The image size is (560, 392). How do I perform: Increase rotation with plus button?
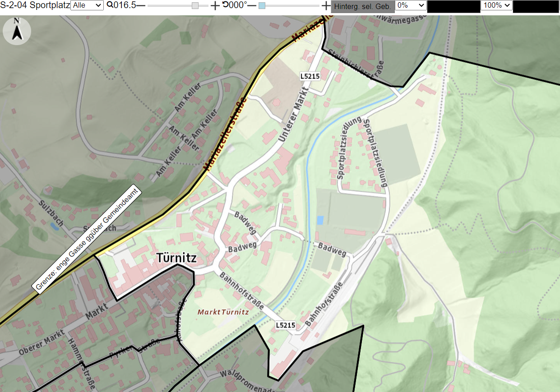(326, 5)
